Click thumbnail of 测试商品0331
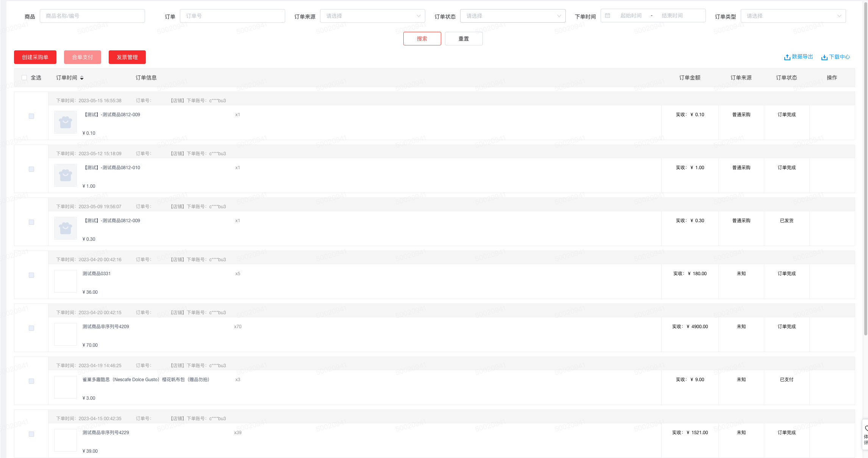 tap(66, 281)
